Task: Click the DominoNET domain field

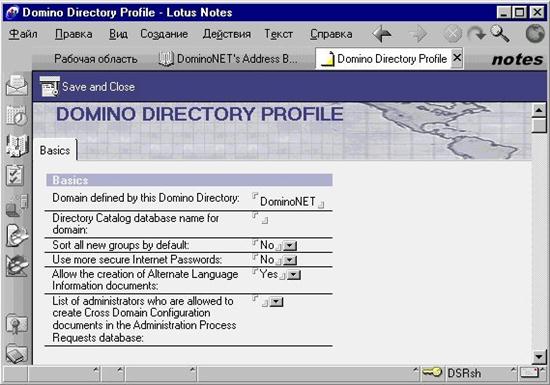Action: pos(288,202)
